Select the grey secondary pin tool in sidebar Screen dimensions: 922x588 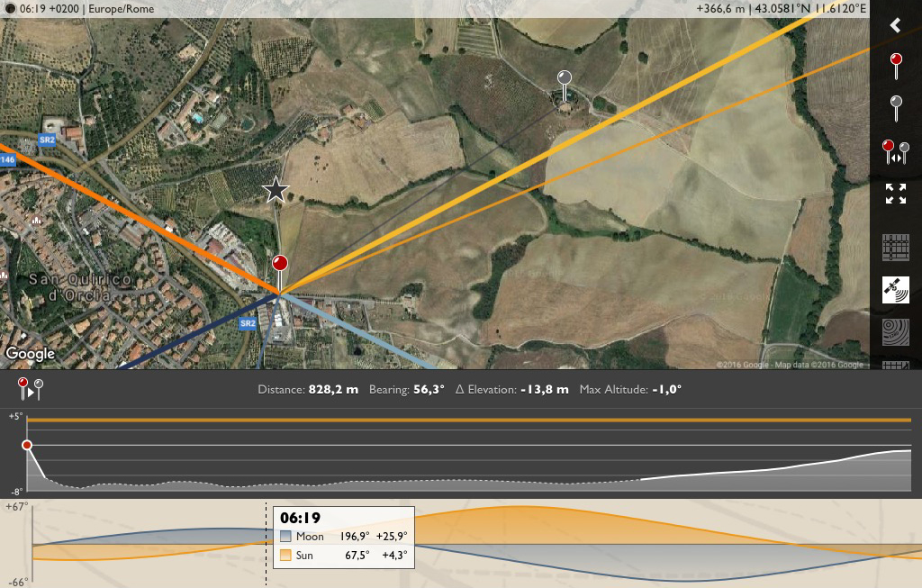(896, 109)
